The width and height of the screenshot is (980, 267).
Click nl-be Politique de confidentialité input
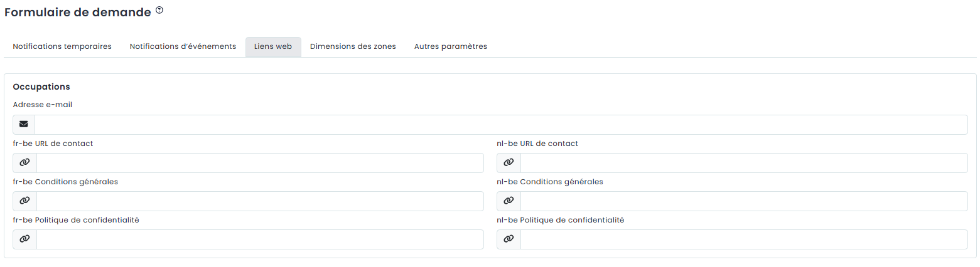click(x=744, y=239)
